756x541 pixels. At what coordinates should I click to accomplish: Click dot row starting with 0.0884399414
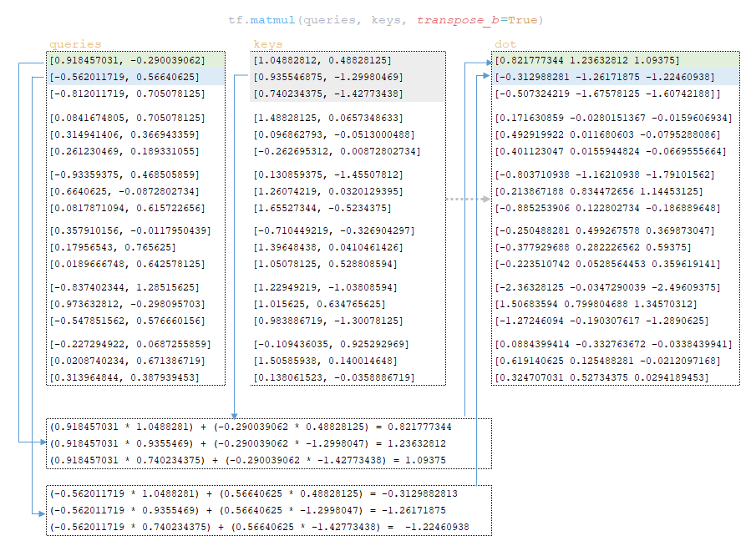614,344
